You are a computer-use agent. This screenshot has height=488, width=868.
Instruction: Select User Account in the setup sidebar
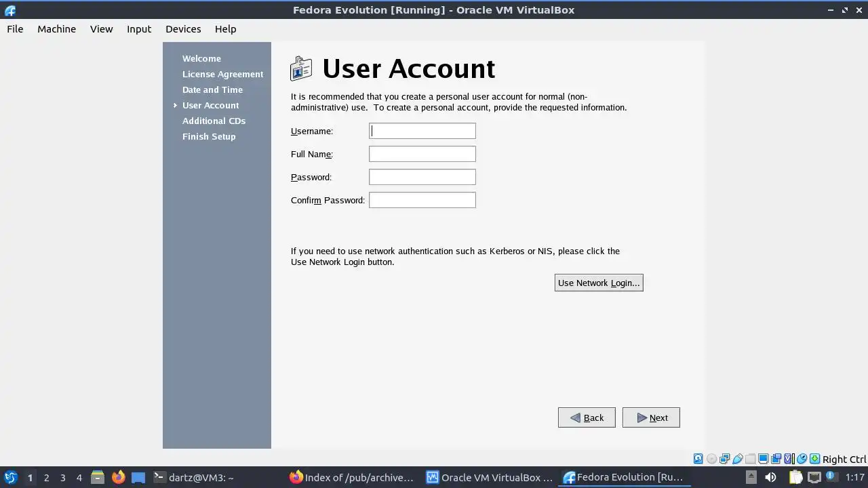pos(210,105)
